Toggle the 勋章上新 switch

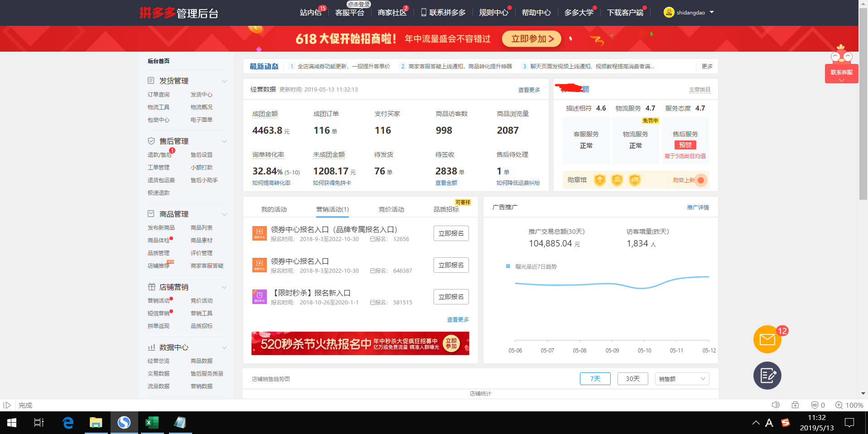(702, 180)
